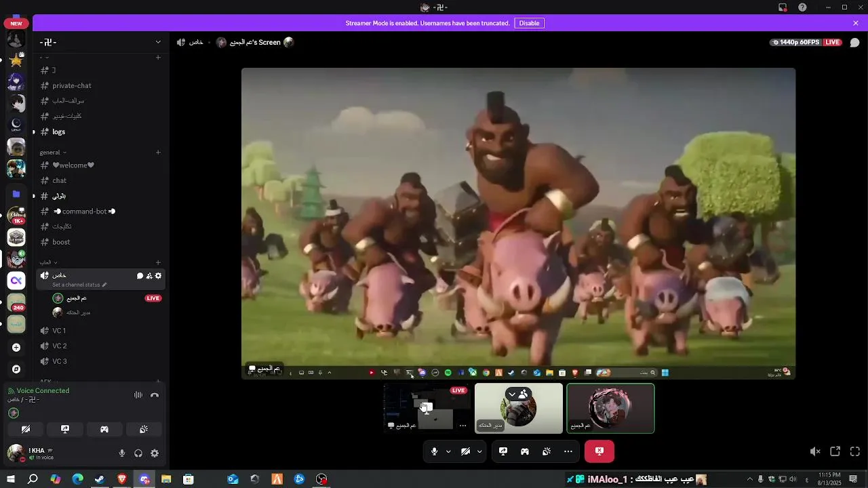
Task: Mute the stream volume speaker icon
Action: tap(815, 451)
